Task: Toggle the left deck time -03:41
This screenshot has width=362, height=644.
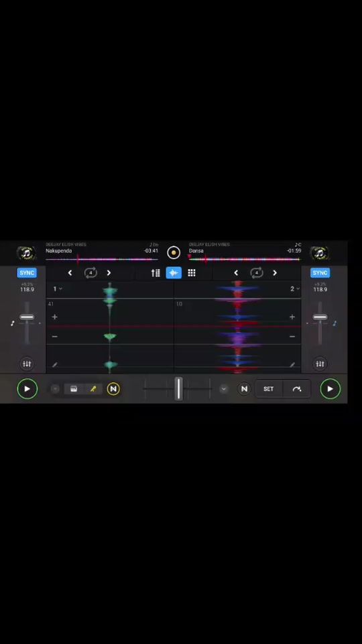Action: point(151,251)
